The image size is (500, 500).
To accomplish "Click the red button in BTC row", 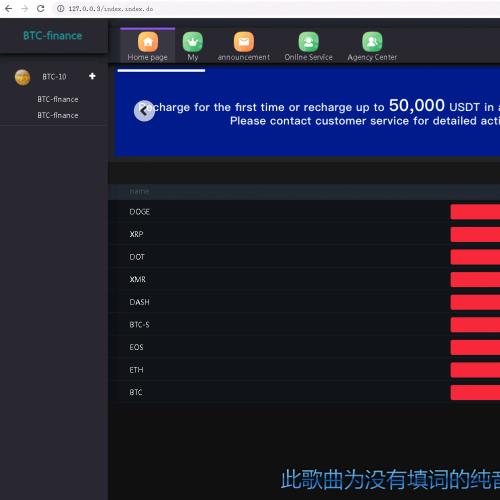I will pos(475,392).
